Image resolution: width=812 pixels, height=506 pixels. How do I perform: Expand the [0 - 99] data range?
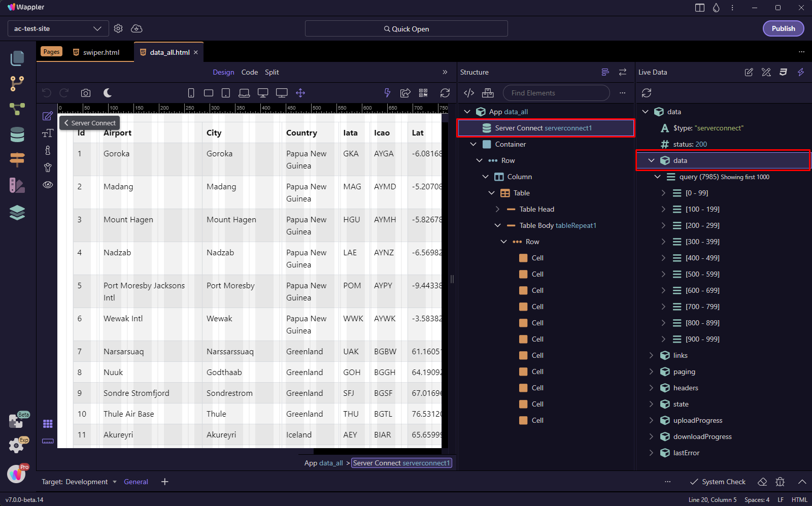663,193
